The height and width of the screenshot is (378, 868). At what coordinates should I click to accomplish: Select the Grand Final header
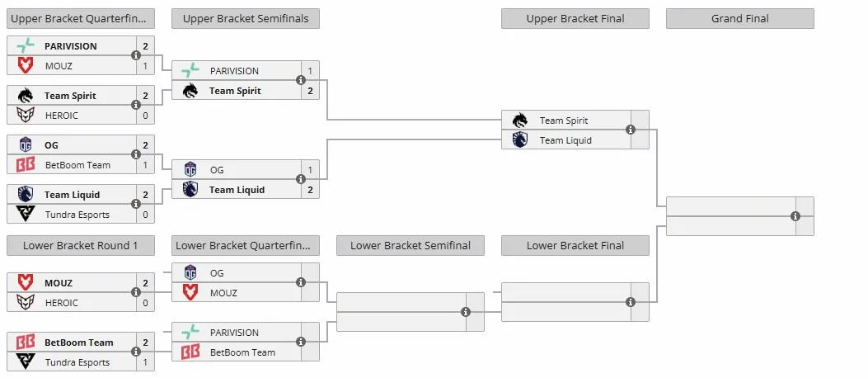pos(740,18)
